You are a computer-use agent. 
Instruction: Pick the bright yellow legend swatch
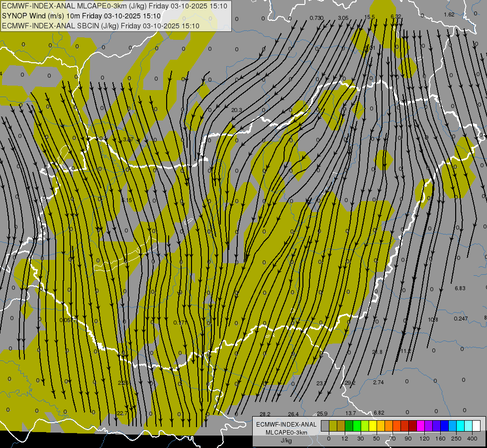pos(373,426)
